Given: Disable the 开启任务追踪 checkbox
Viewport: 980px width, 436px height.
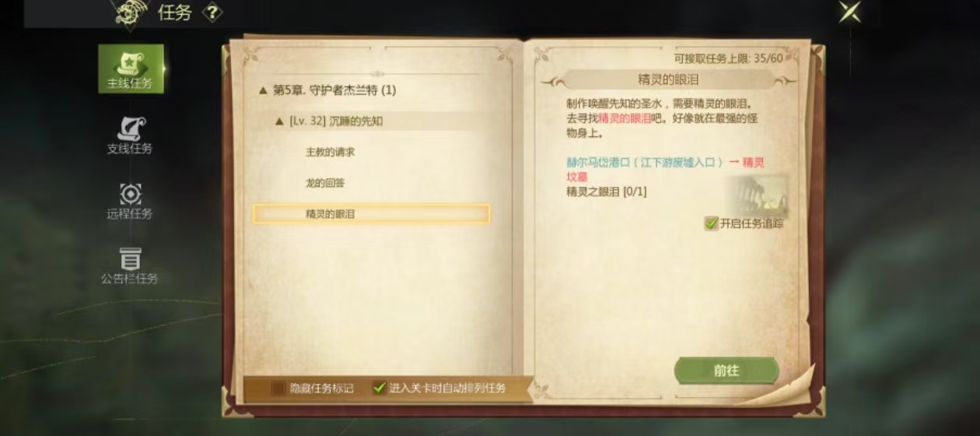Looking at the screenshot, I should 711,223.
